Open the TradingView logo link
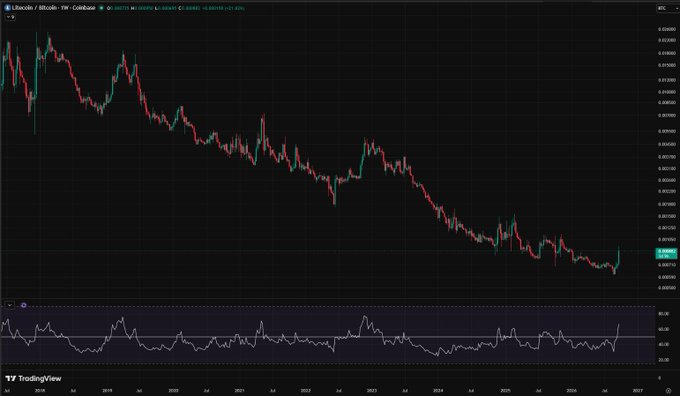This screenshot has width=680, height=396. pyautogui.click(x=33, y=379)
